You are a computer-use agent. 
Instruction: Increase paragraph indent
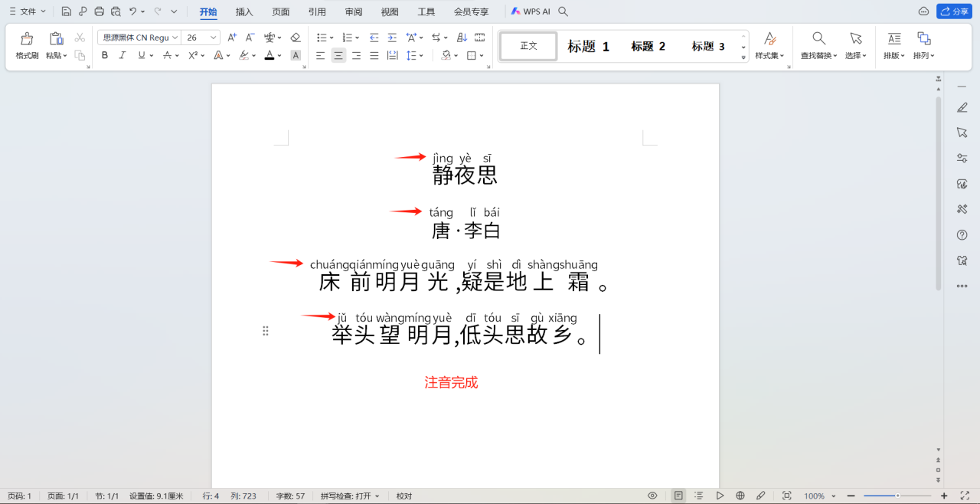pos(392,38)
